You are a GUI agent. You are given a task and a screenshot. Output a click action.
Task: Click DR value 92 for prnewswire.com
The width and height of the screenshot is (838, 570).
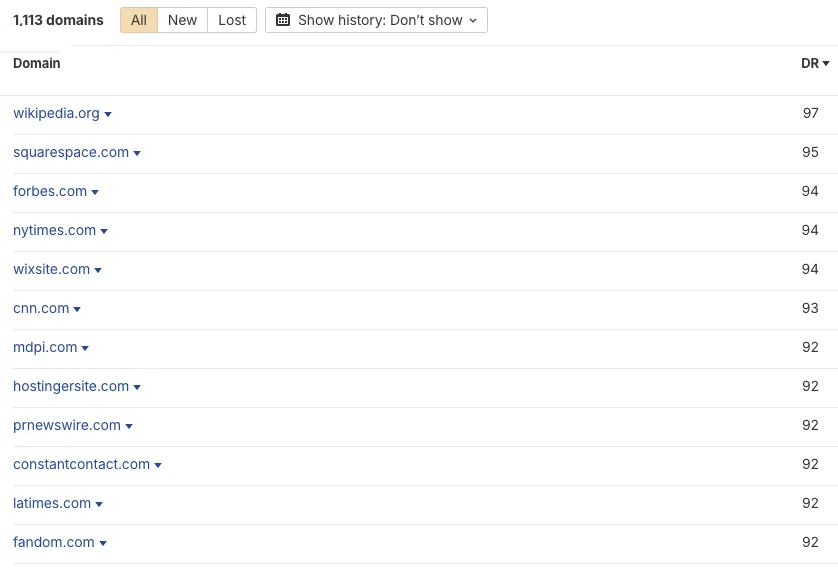pyautogui.click(x=810, y=425)
